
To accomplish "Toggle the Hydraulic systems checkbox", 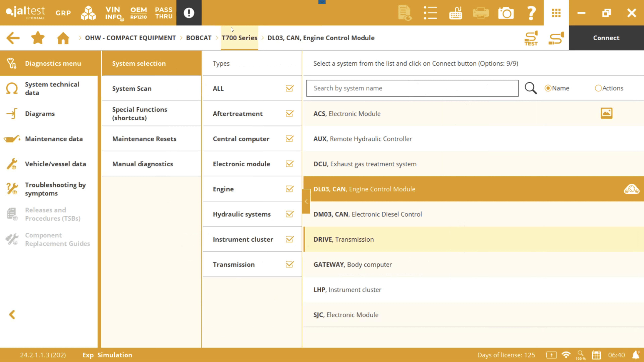I will tap(290, 214).
